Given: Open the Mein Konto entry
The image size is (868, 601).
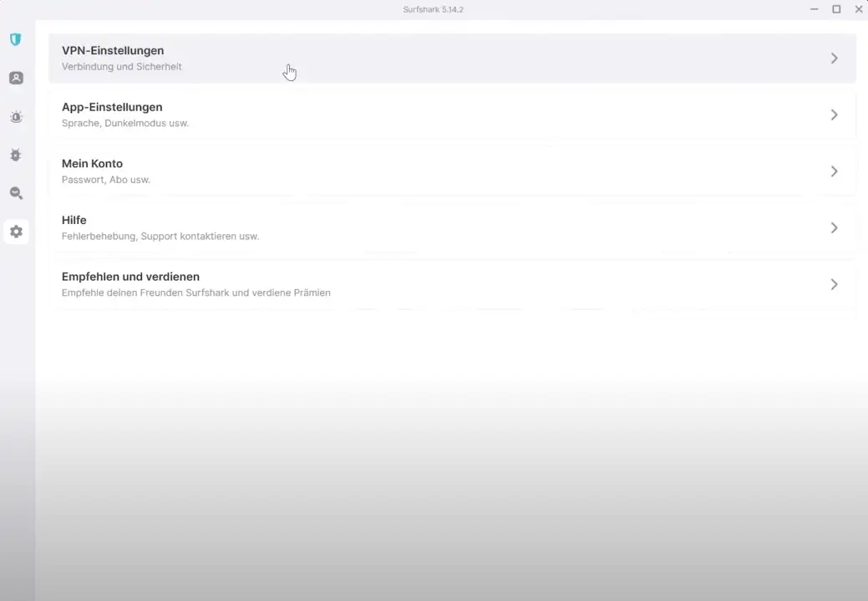Looking at the screenshot, I should pos(92,164).
